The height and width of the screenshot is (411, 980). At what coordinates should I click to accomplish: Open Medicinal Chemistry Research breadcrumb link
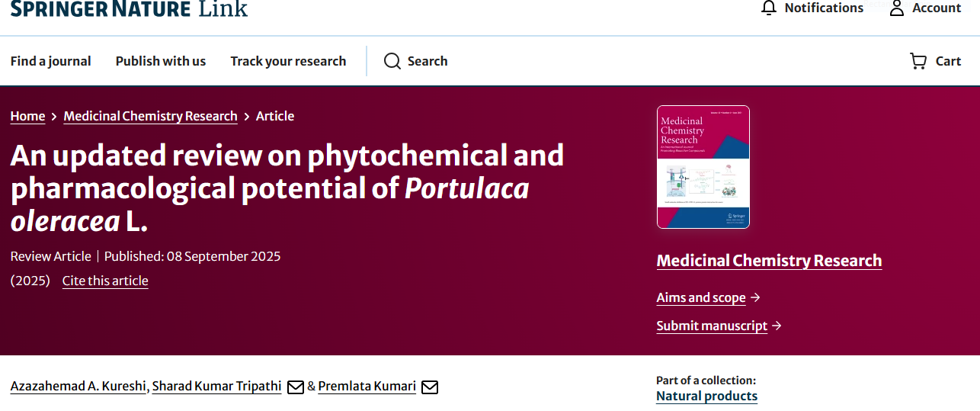pos(150,116)
